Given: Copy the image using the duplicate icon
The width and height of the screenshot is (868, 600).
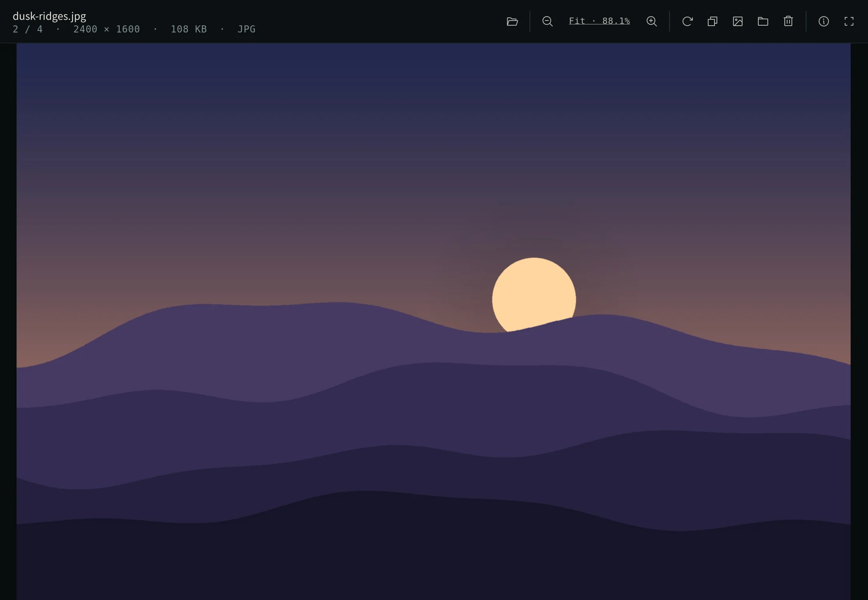Looking at the screenshot, I should (x=713, y=21).
